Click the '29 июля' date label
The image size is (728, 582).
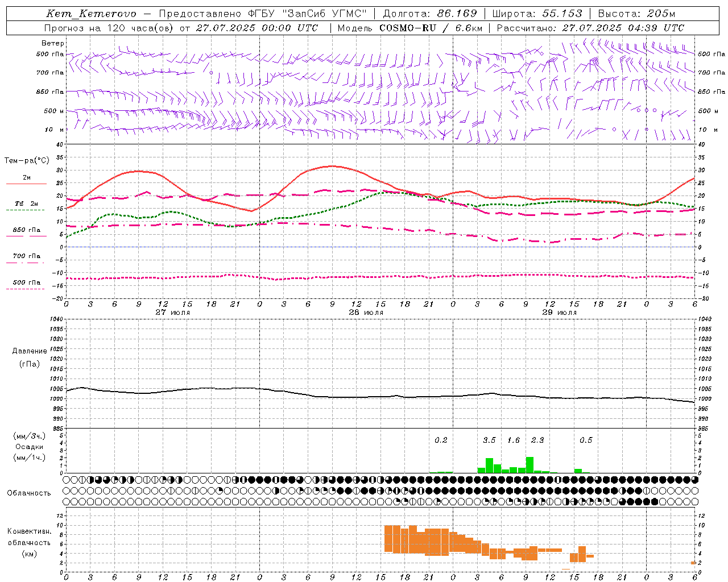tap(560, 312)
